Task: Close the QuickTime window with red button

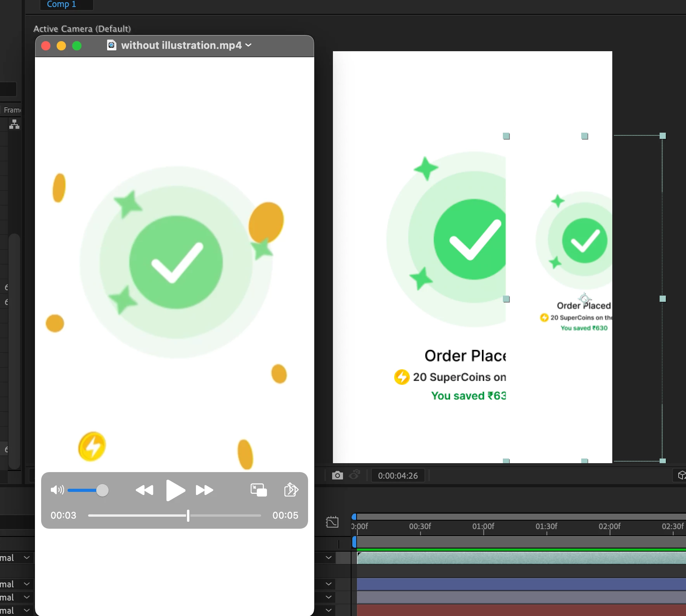Action: click(46, 46)
